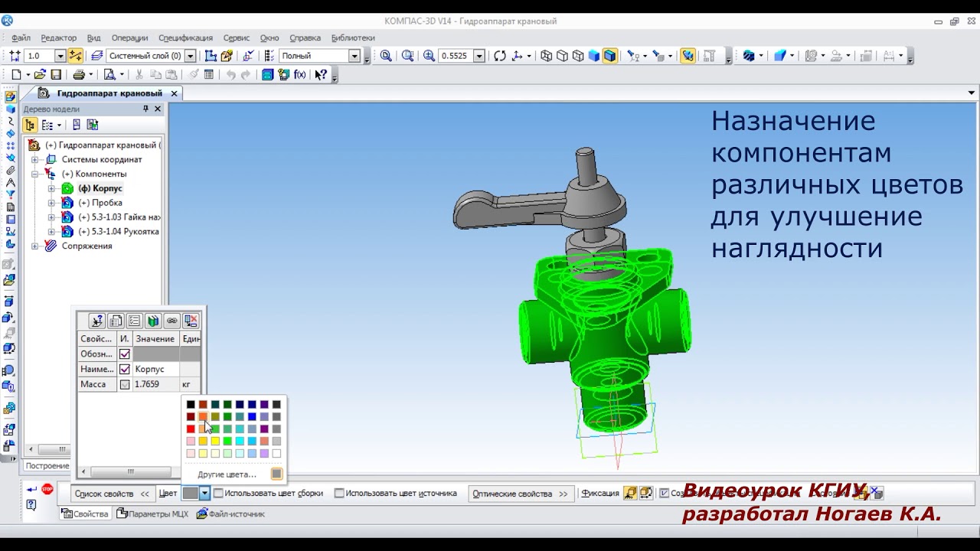Open the zoom scale 0.5525 dropdown

click(479, 56)
